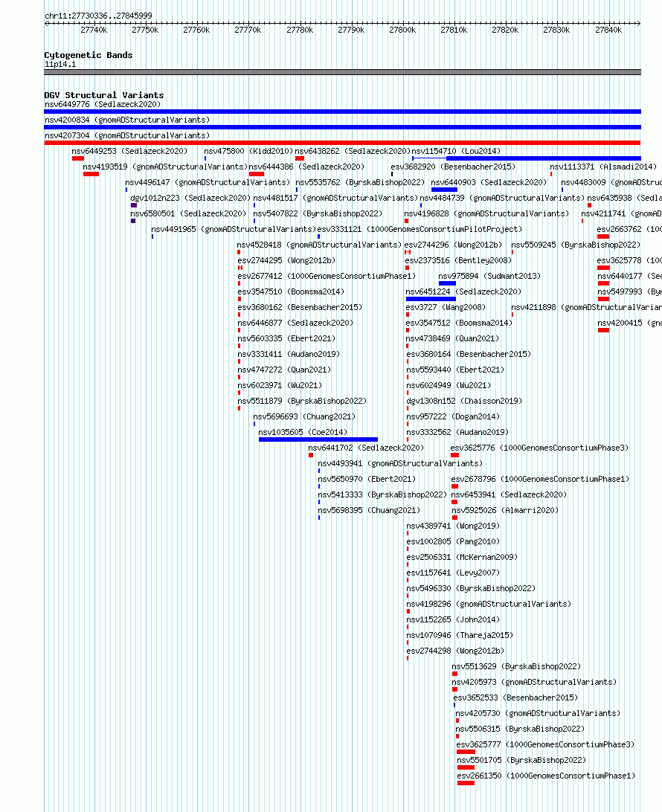The width and height of the screenshot is (662, 812).
Task: Open esv3625777 1000GenomesConsortiumPhase3 entry
Action: (545, 744)
